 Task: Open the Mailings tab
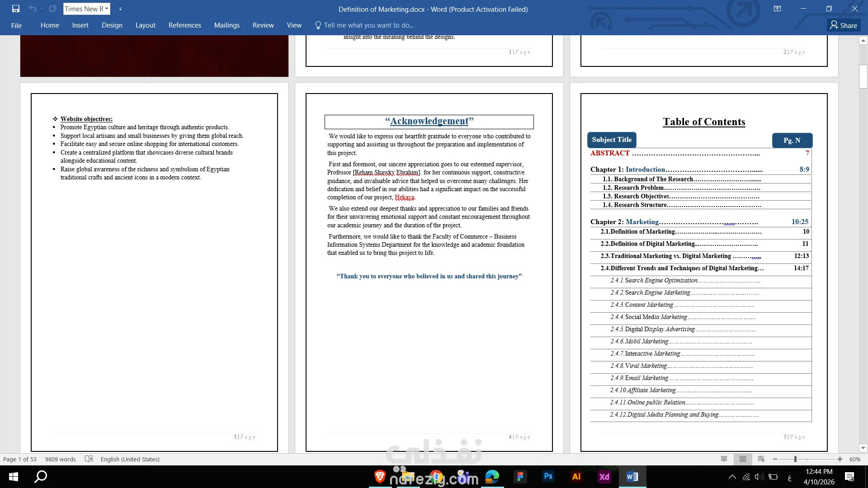pyautogui.click(x=227, y=25)
